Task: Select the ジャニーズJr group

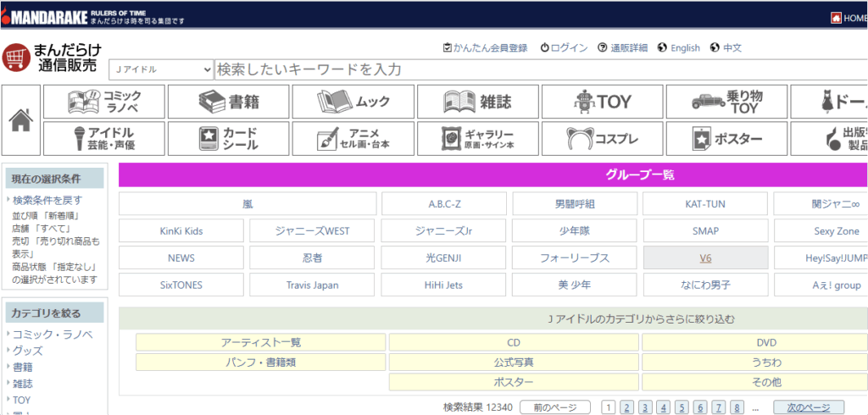Action: (x=444, y=230)
